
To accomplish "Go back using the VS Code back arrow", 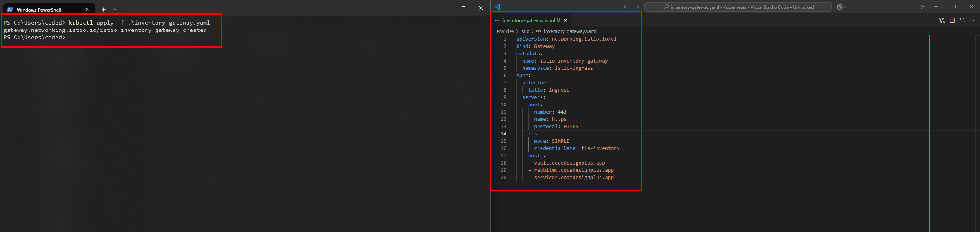I will click(626, 7).
